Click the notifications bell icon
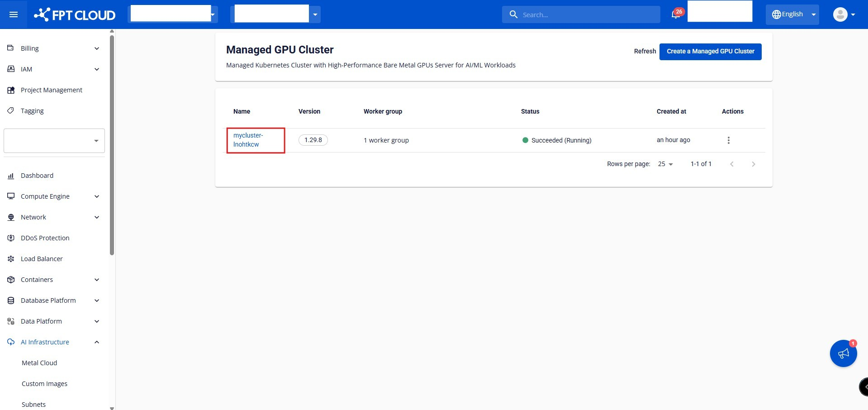The image size is (868, 410). (676, 14)
